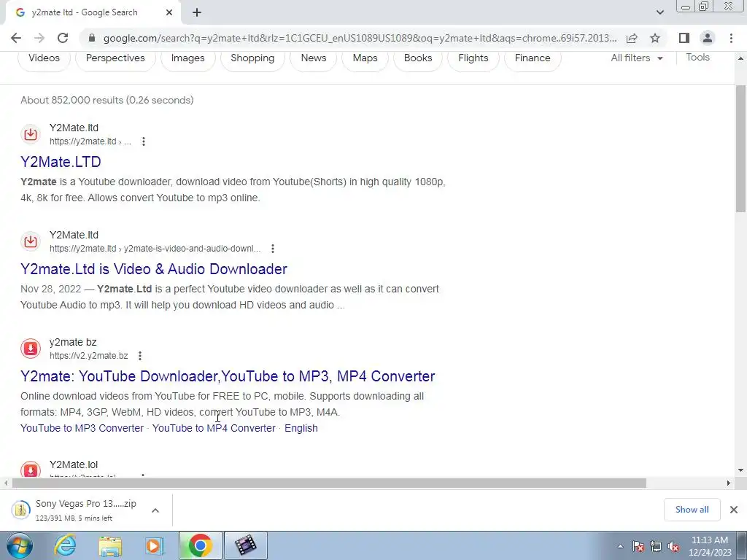Click the Y2Mate.lol result favicon
This screenshot has width=747, height=560.
click(x=31, y=469)
